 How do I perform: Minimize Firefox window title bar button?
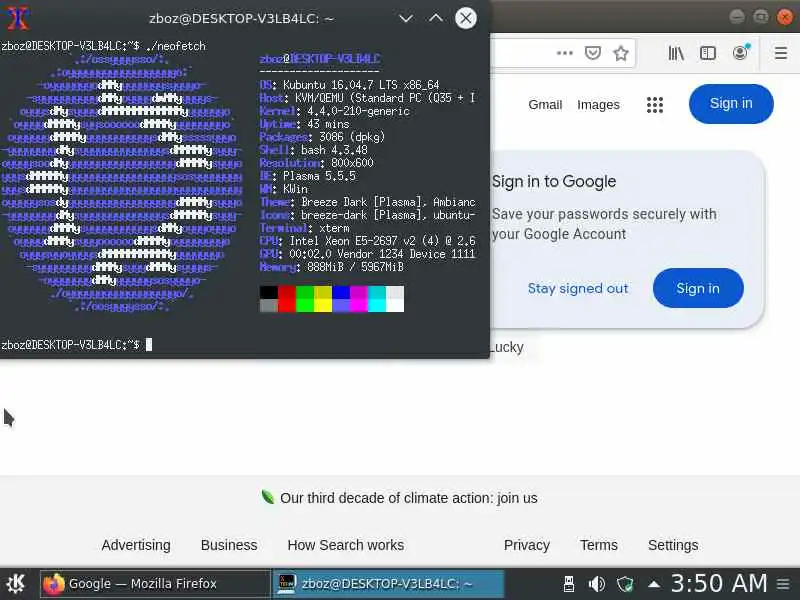pyautogui.click(x=737, y=17)
